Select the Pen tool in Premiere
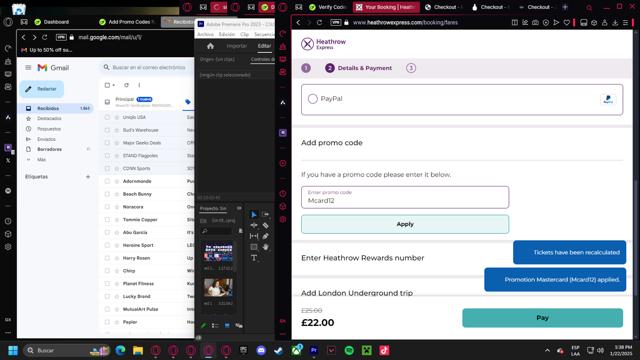Viewport: 640px width, 360px height. click(x=265, y=236)
